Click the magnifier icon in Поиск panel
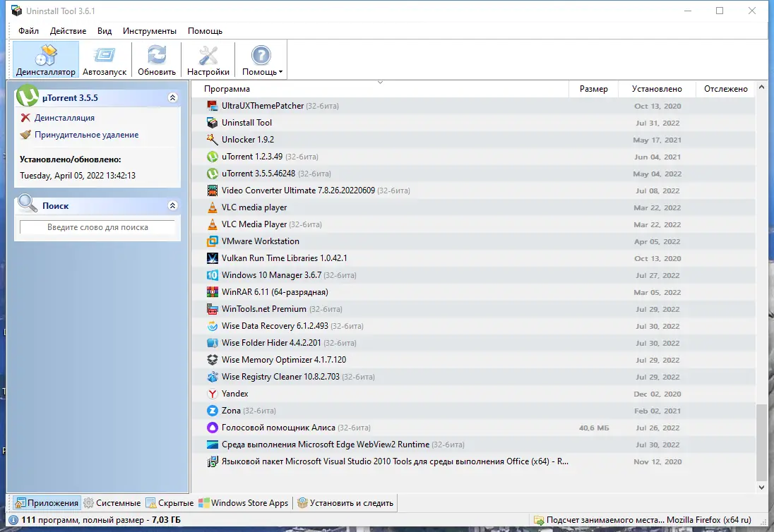Screen dimensions: 774x532 coord(27,202)
